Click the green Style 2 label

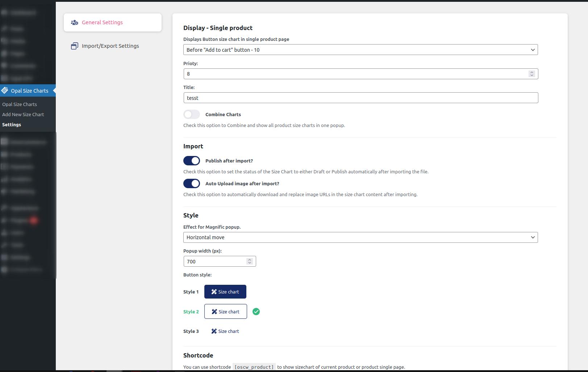point(191,312)
